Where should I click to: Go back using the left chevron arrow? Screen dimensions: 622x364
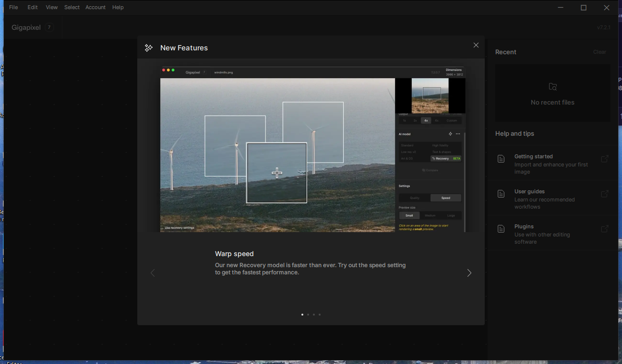pos(153,273)
